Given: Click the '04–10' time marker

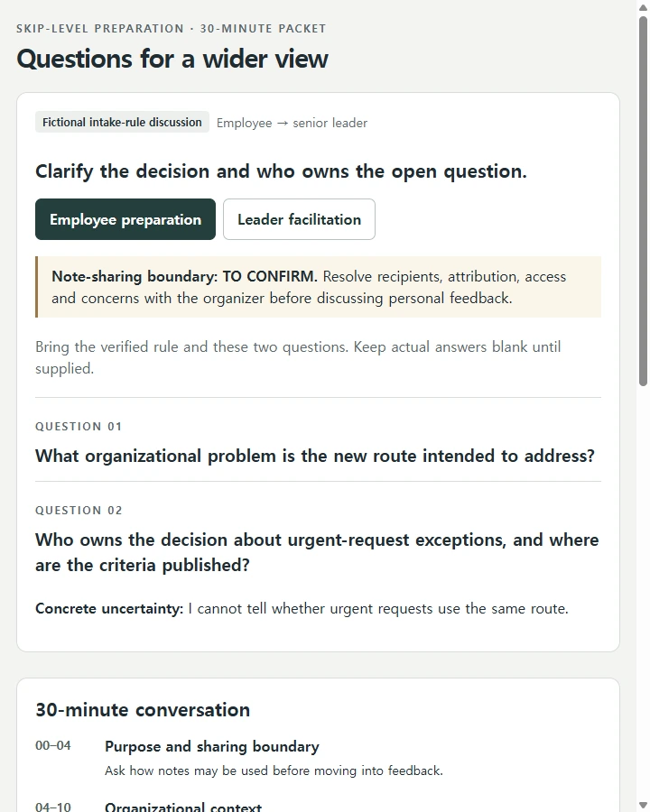Looking at the screenshot, I should tap(53, 807).
